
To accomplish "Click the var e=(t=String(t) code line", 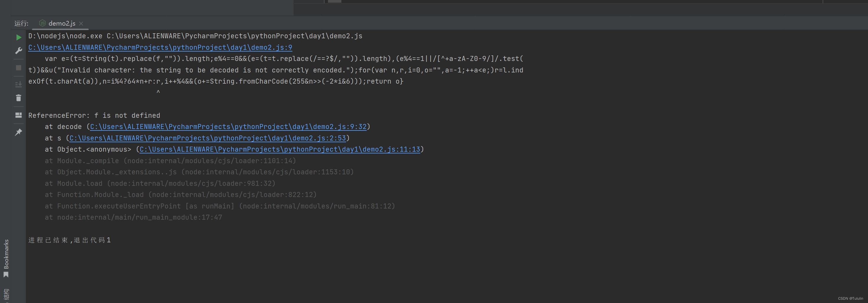I will coord(284,59).
